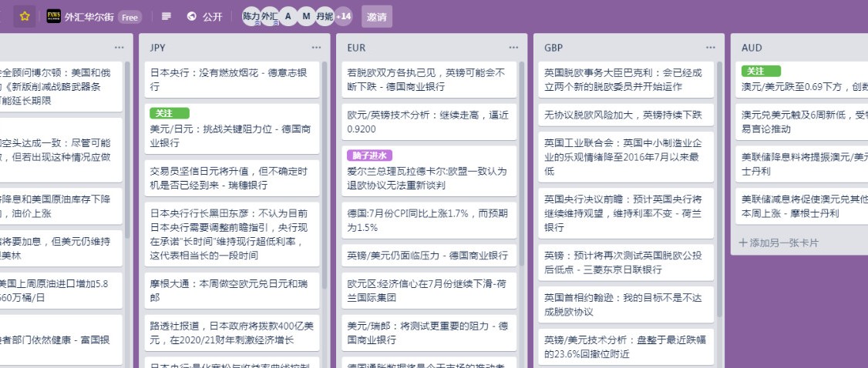Open card 美联储减息将促使澳元兑其他
The height and width of the screenshot is (368, 868).
click(x=802, y=206)
